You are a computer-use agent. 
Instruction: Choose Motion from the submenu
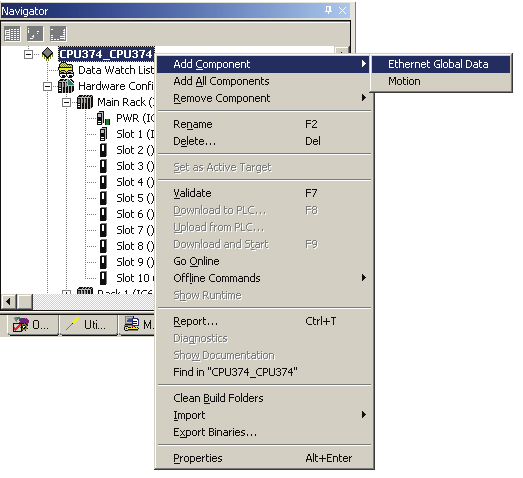[x=441, y=81]
